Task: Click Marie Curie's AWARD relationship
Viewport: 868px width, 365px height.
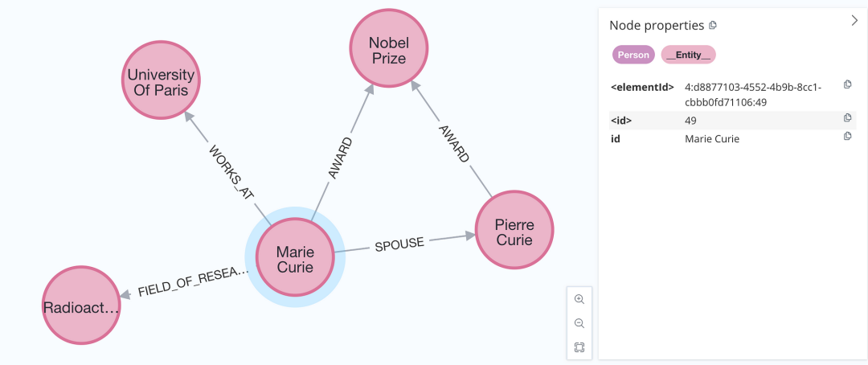Action: tap(341, 157)
